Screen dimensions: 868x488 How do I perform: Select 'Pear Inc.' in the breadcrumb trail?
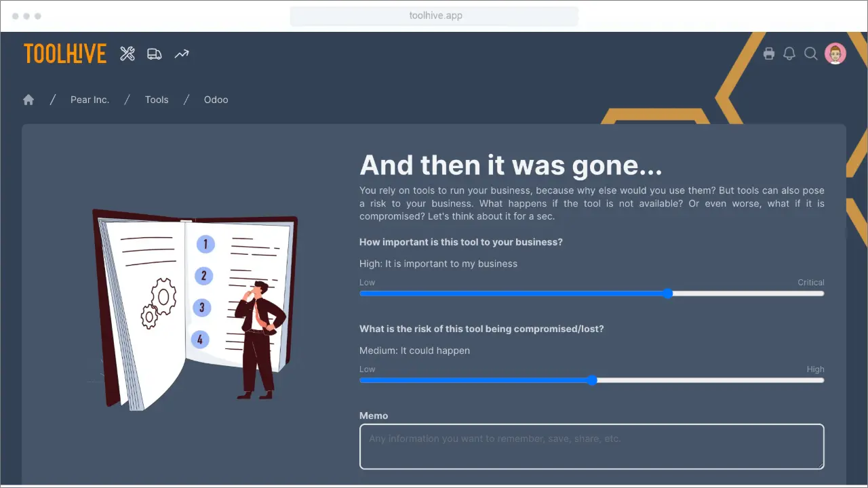[90, 100]
